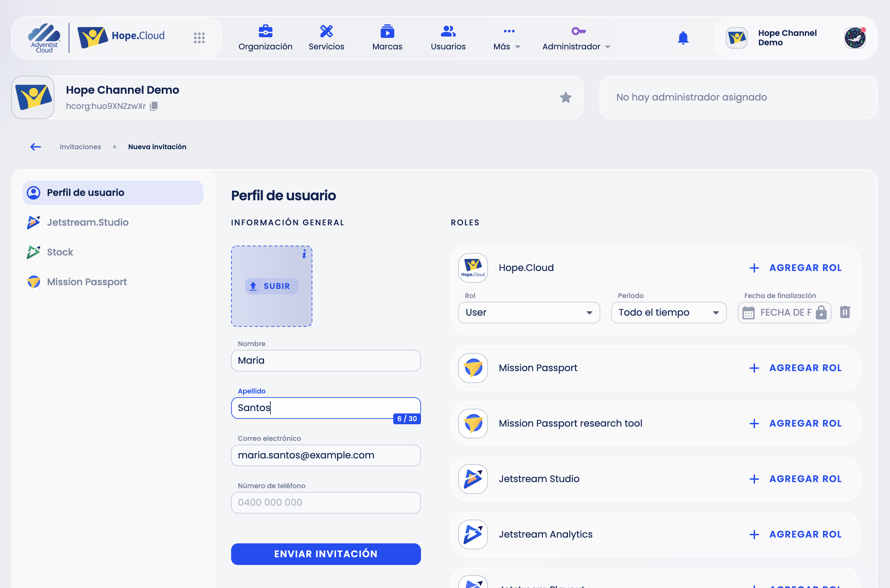Click the Mission Passport research tool icon
The height and width of the screenshot is (588, 890).
coord(473,423)
